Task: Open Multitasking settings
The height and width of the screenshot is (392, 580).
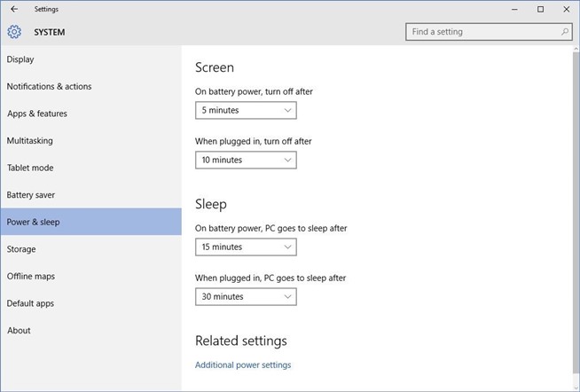Action: 30,141
